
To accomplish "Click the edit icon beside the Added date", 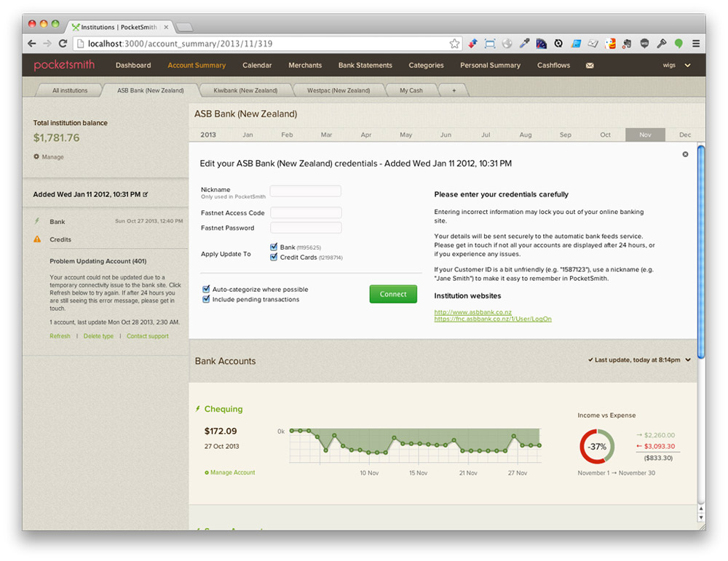I will pyautogui.click(x=146, y=194).
